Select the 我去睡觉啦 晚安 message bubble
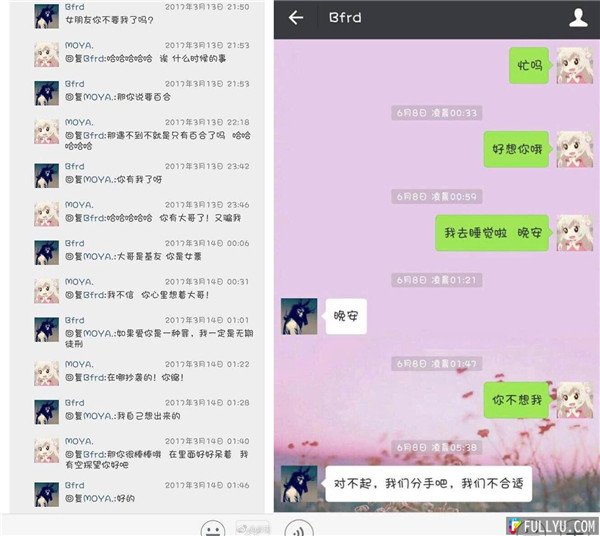 pos(494,233)
